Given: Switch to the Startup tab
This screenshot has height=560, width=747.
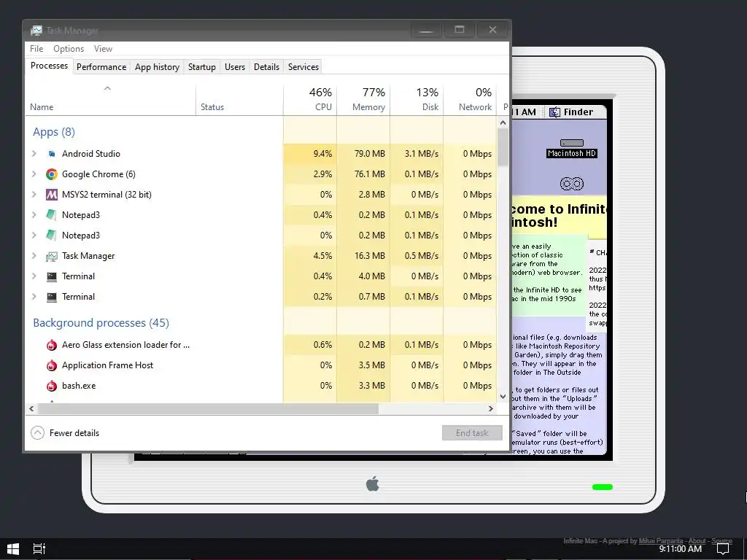Looking at the screenshot, I should tap(202, 67).
